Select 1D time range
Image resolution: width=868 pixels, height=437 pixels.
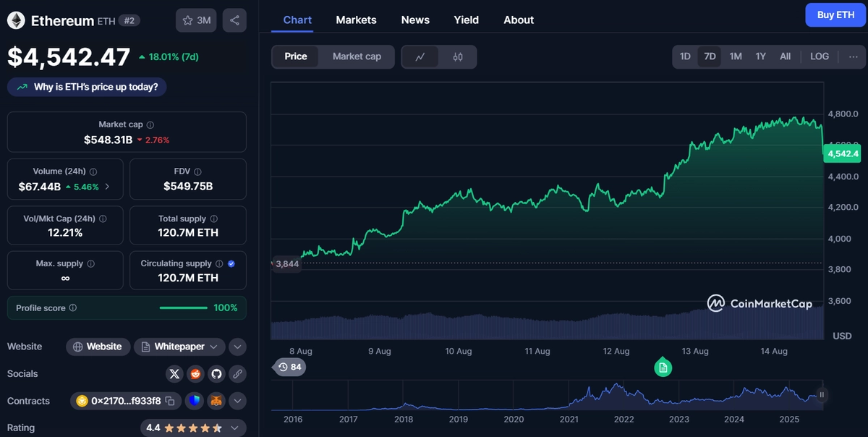tap(685, 56)
